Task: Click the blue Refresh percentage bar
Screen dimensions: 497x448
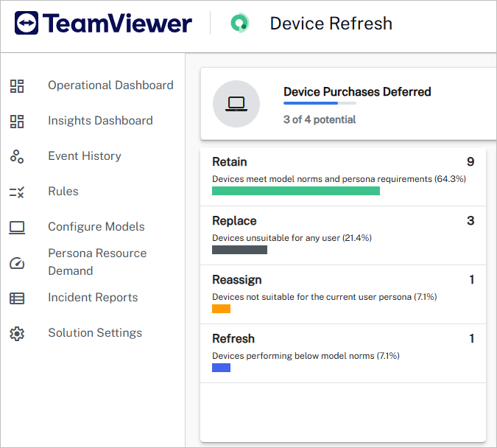Action: (x=221, y=368)
